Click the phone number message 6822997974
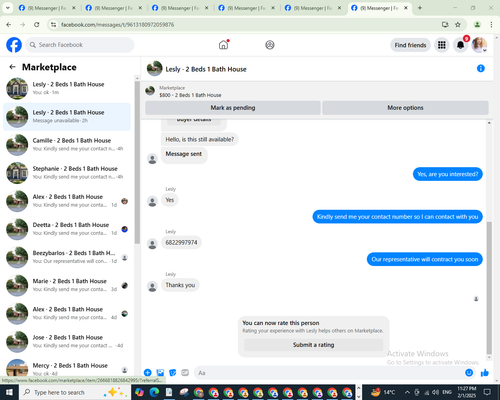 pos(181,242)
